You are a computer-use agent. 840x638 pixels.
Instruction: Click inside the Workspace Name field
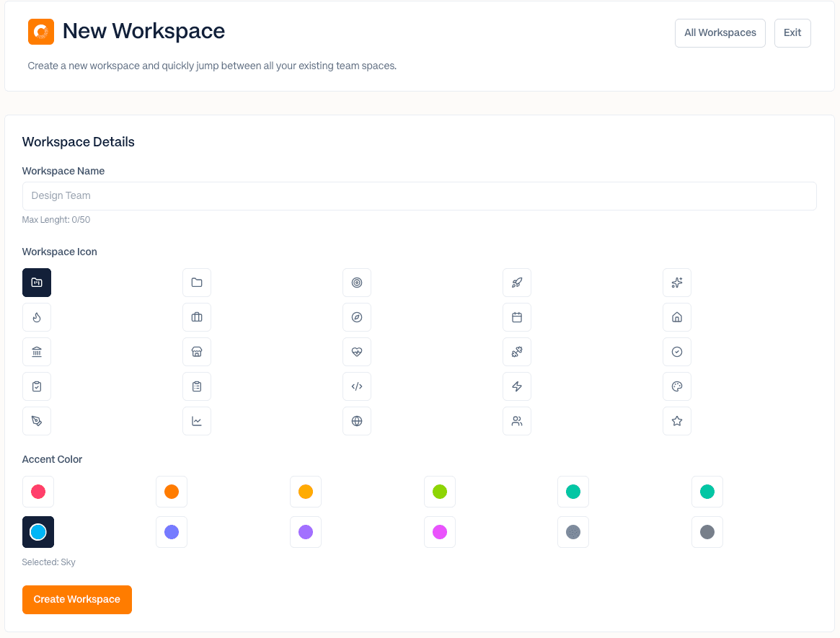[x=420, y=195]
